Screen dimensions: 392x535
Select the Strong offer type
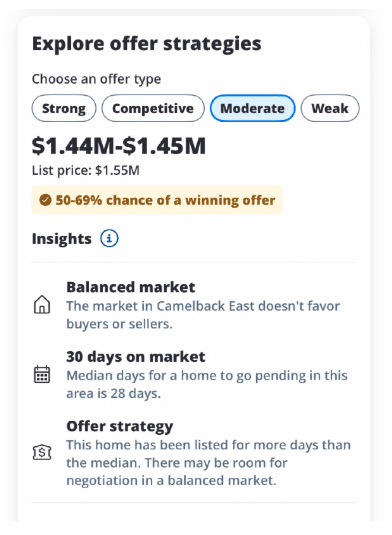[64, 109]
